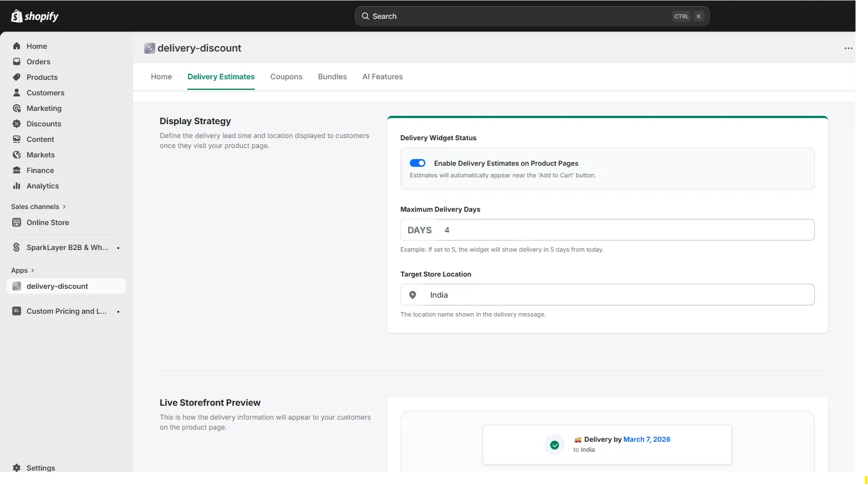Screen dimensions: 868x485
Task: Open the AI Features tab
Action: pyautogui.click(x=382, y=76)
